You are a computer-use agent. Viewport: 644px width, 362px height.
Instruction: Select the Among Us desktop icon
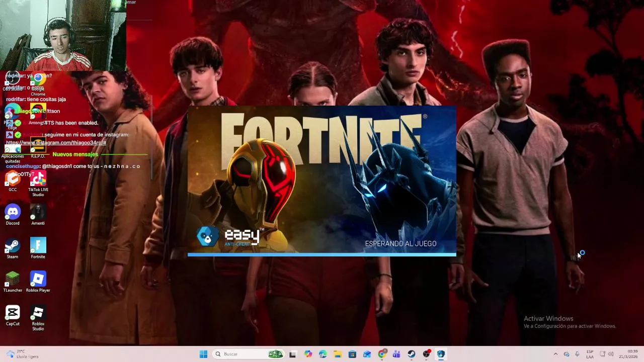click(38, 114)
